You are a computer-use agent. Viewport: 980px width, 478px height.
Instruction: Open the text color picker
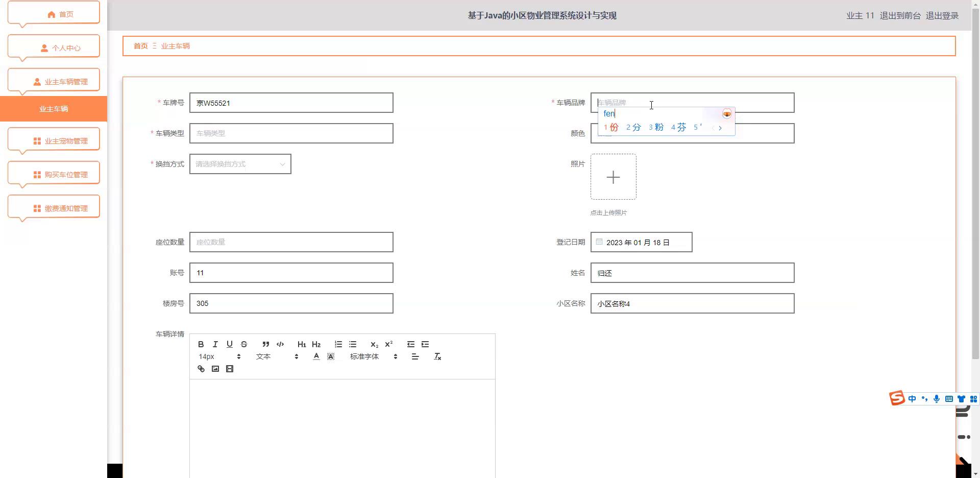point(316,356)
